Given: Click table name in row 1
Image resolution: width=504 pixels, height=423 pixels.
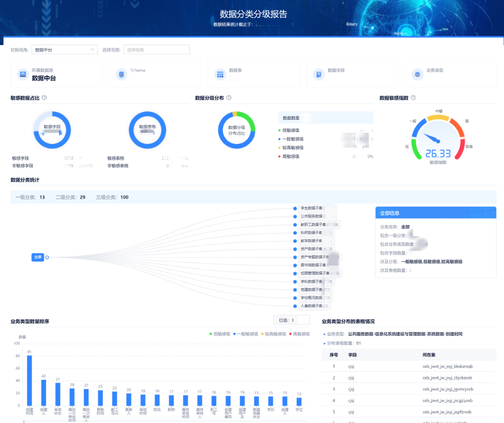Looking at the screenshot, I should tap(447, 366).
